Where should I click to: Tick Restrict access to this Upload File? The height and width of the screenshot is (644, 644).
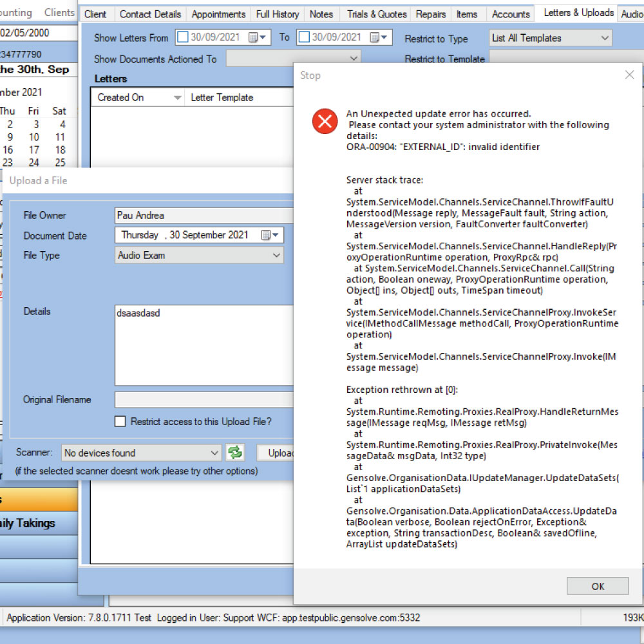click(x=120, y=421)
